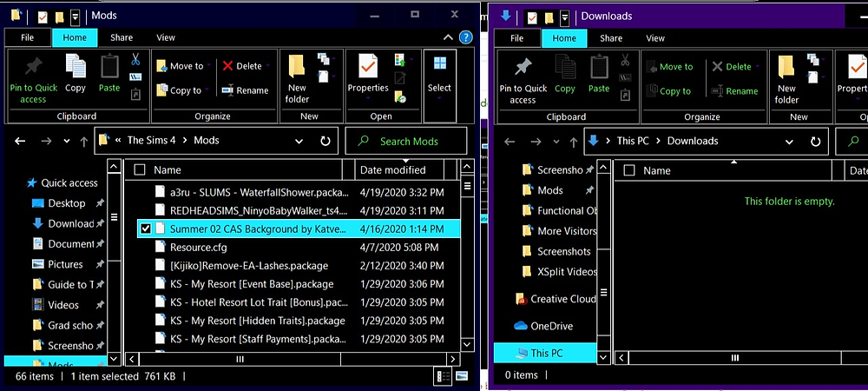Click The Sims 4 breadcrumb in address bar
The height and width of the screenshot is (391, 868).
151,141
